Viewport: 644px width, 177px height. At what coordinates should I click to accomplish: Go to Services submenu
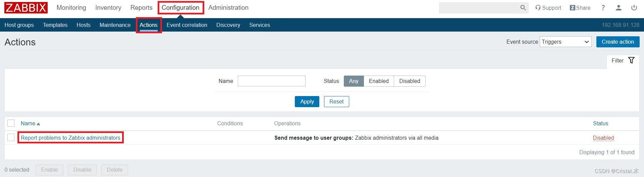coord(260,25)
